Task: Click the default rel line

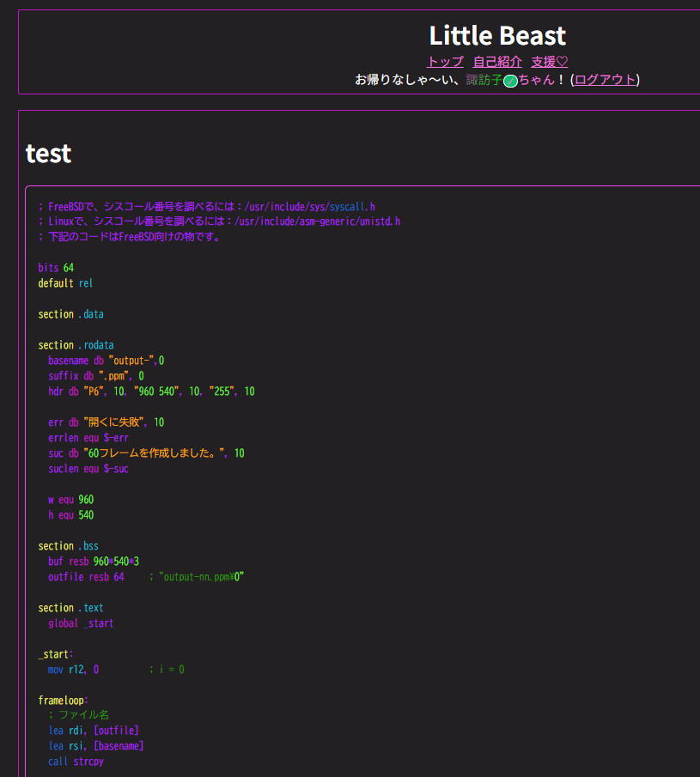Action: (65, 282)
